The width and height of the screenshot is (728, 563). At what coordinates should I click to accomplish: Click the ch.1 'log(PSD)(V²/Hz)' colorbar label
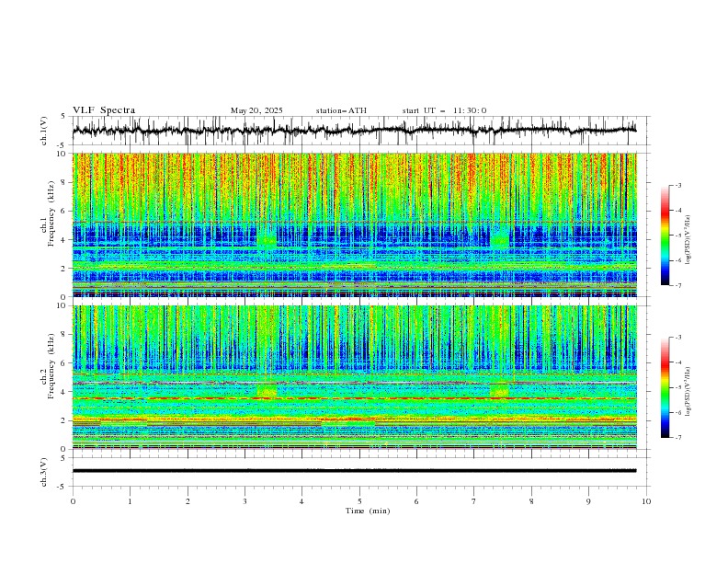point(688,240)
